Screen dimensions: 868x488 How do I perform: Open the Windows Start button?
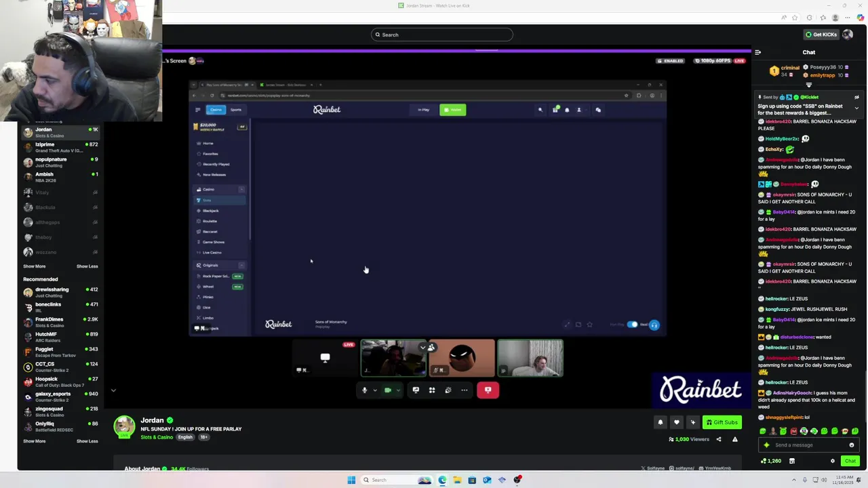click(351, 480)
